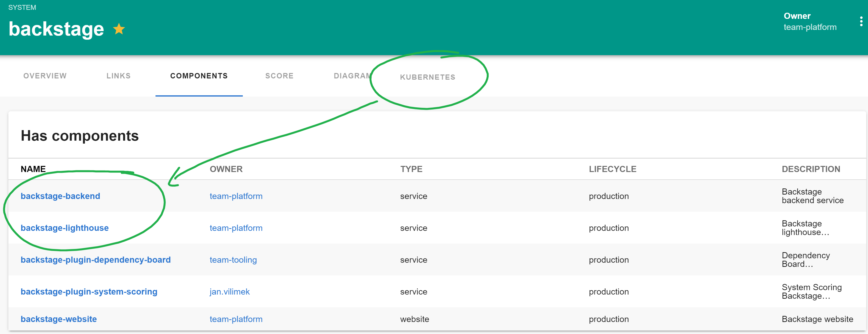This screenshot has height=334, width=868.
Task: Open the backstage-website component link
Action: point(59,319)
